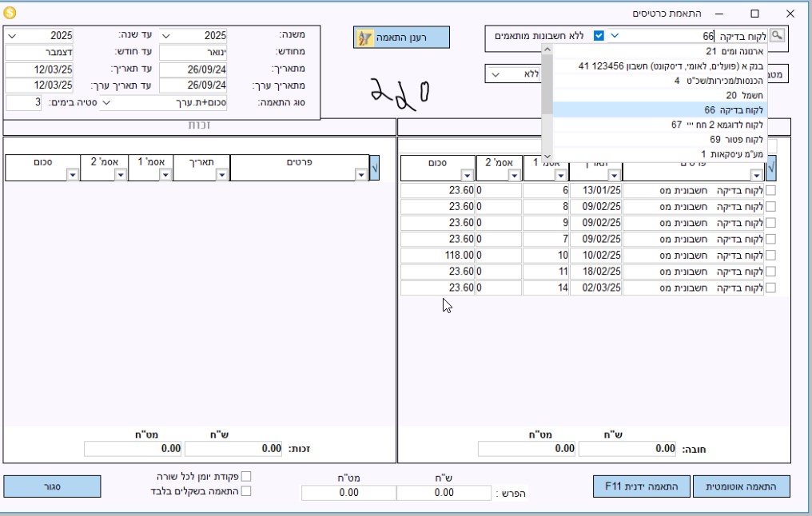Open the אסמ' 1 filter in credit table
This screenshot has height=516, width=812.
coord(165,175)
